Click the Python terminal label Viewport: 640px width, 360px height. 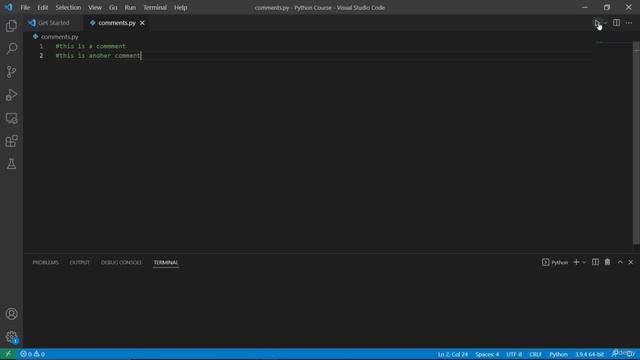pos(555,262)
